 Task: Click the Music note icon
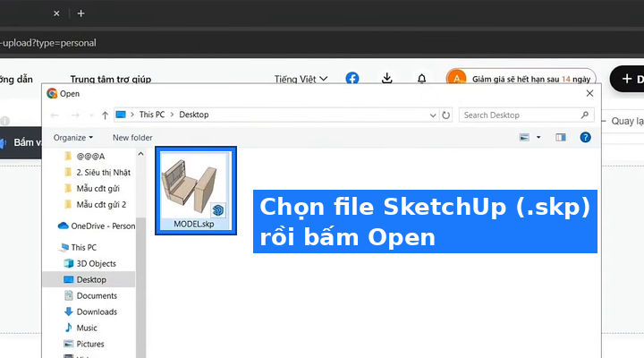click(68, 328)
